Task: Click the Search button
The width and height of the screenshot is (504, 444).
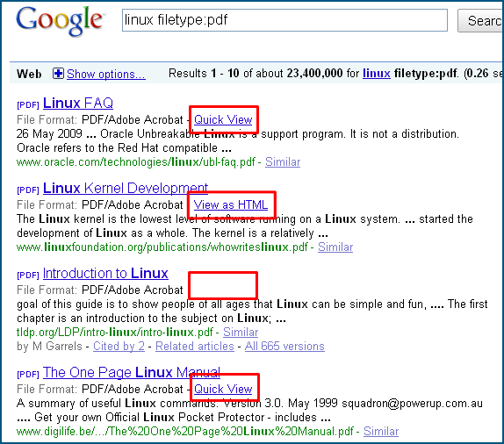Action: (480, 21)
